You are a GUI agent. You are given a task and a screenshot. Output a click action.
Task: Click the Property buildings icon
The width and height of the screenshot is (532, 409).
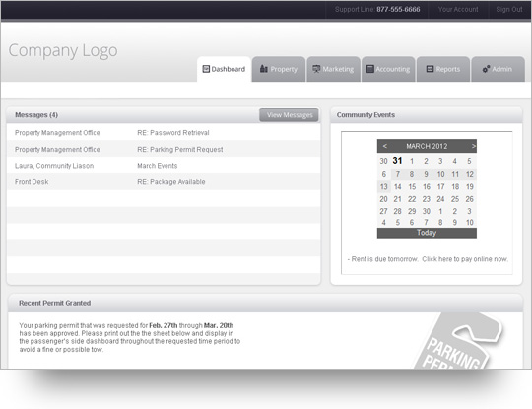point(264,69)
